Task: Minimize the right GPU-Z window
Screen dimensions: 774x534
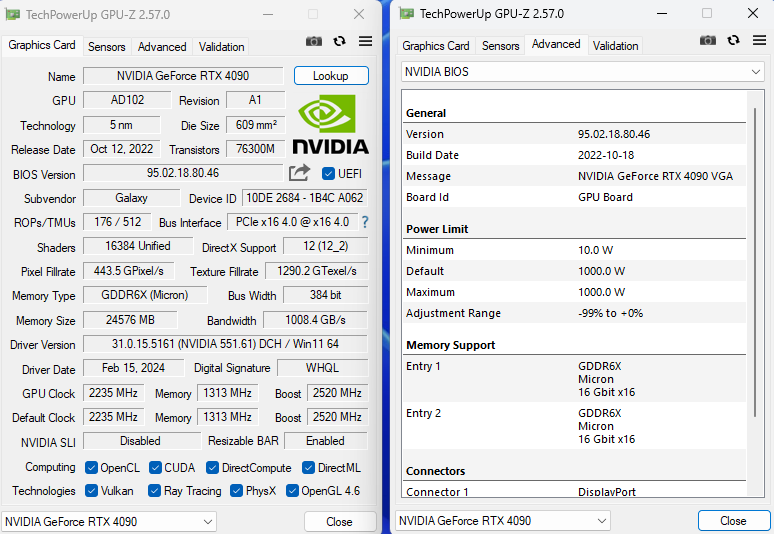Action: pyautogui.click(x=662, y=13)
